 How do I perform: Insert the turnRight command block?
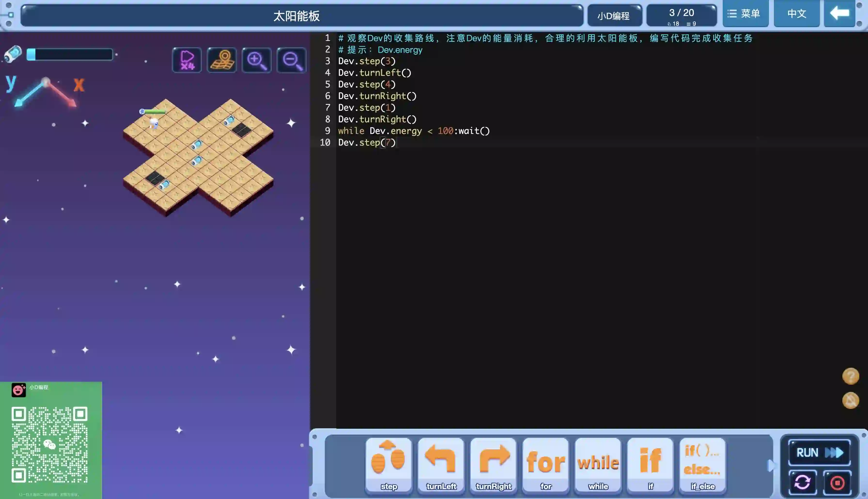[x=493, y=465]
